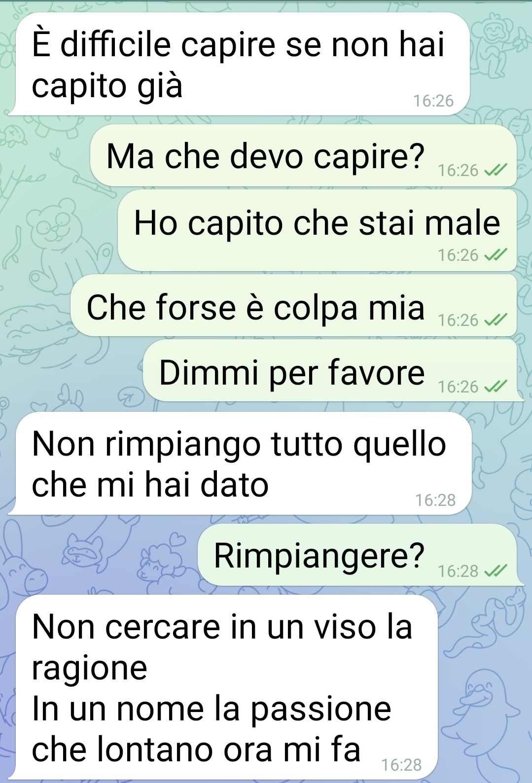Tap the "Ho capito che stai male" message

317,230
